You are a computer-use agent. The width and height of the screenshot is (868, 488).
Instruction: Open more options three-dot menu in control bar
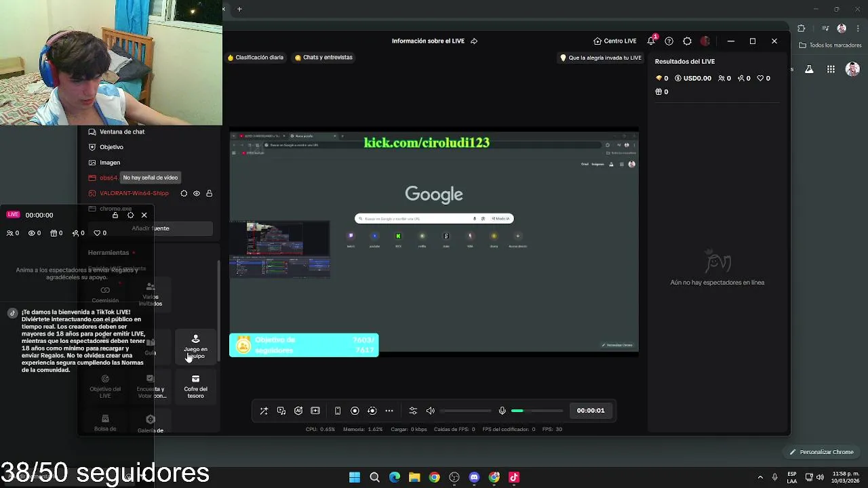tap(389, 411)
